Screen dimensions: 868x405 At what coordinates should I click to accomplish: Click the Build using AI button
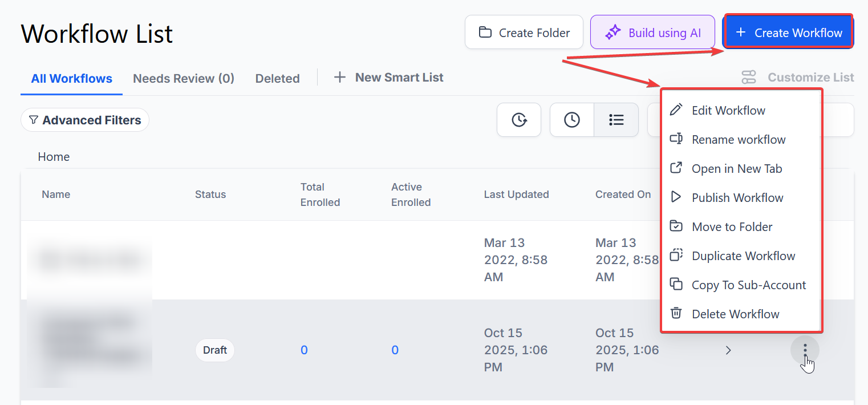coord(652,33)
